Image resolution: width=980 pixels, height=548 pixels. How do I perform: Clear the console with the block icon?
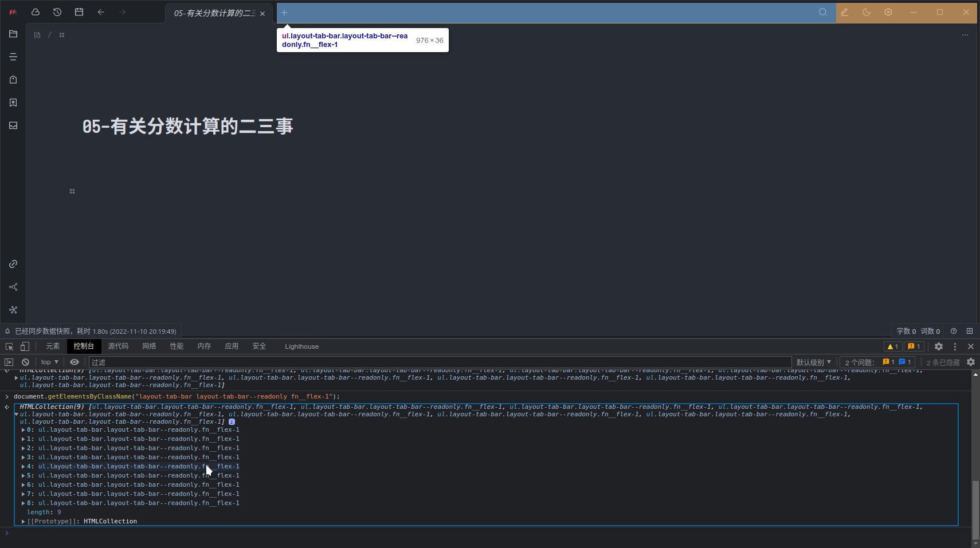coord(25,362)
